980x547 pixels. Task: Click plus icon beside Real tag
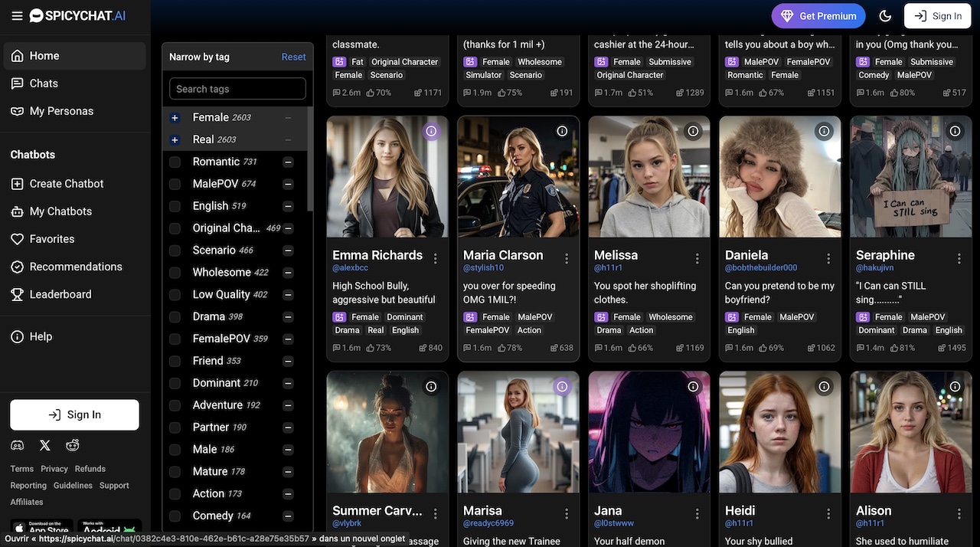pyautogui.click(x=175, y=140)
